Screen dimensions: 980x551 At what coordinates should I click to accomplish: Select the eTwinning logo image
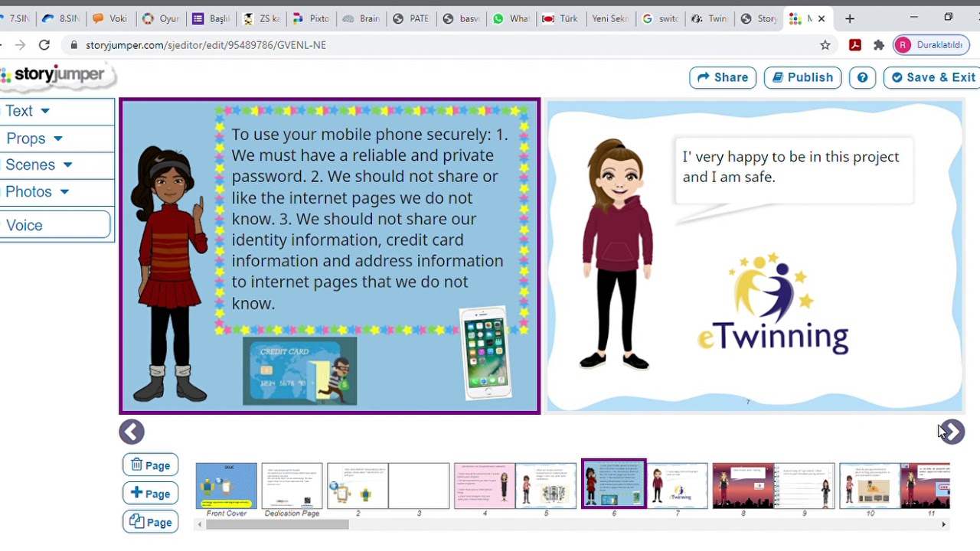[x=773, y=304]
